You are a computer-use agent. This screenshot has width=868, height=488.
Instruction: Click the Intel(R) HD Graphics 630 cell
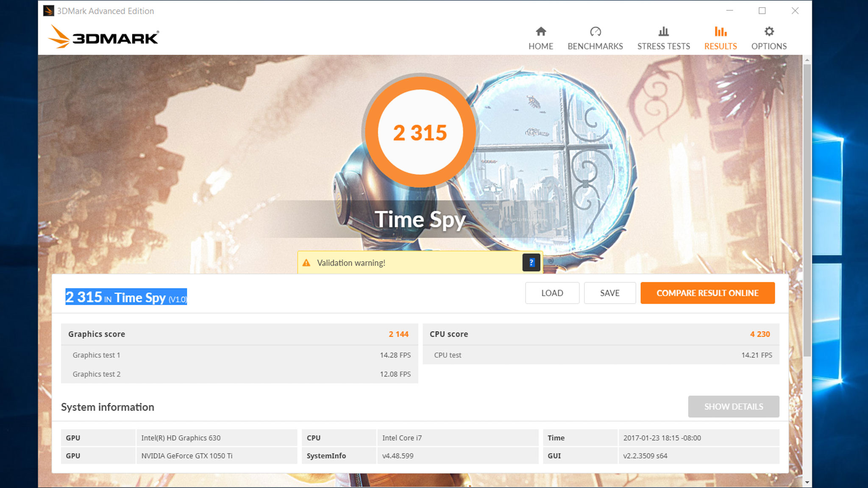point(217,438)
